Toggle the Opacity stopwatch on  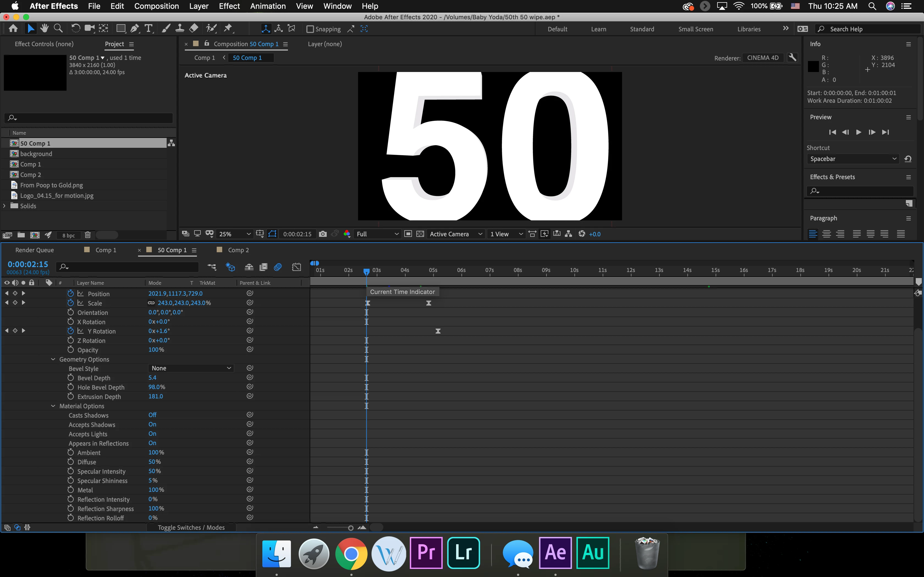click(71, 349)
